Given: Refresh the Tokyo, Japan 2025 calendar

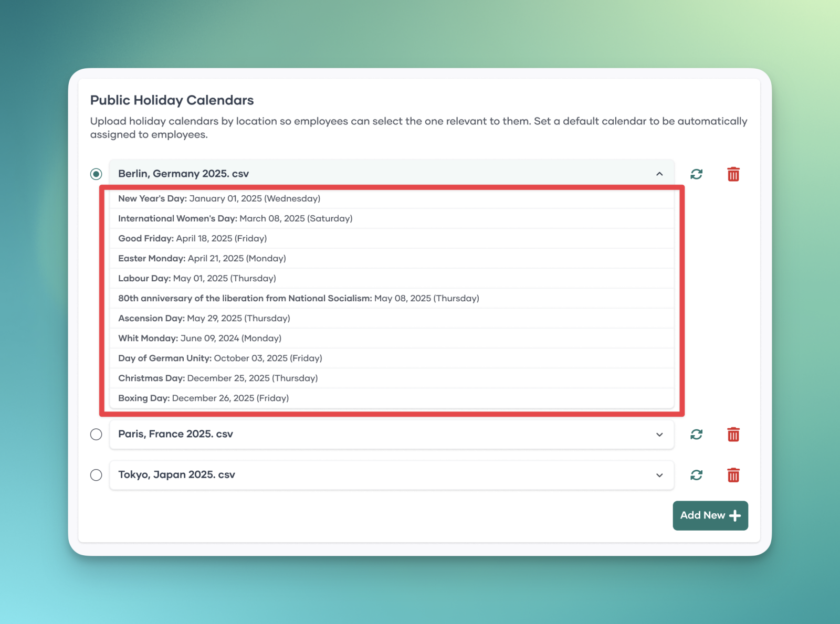Looking at the screenshot, I should [x=696, y=475].
